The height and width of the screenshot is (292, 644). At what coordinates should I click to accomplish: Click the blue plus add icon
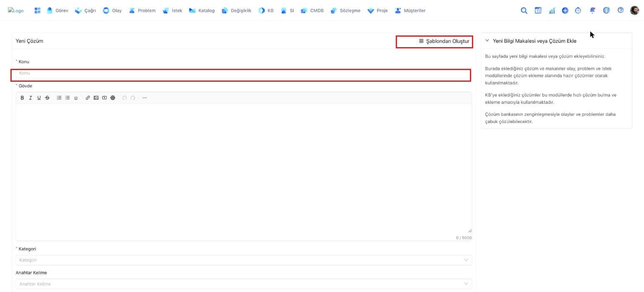pos(565,11)
